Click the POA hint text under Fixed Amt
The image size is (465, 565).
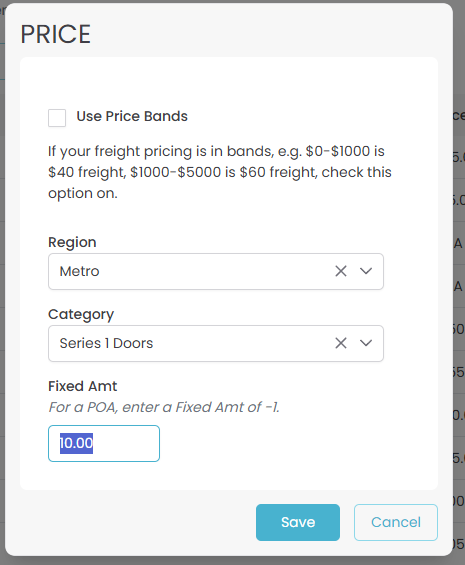pos(164,407)
